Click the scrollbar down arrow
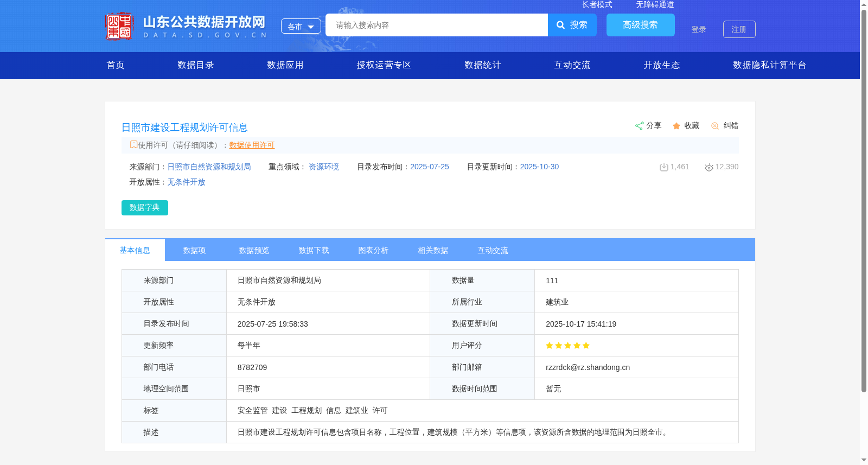 pyautogui.click(x=864, y=460)
